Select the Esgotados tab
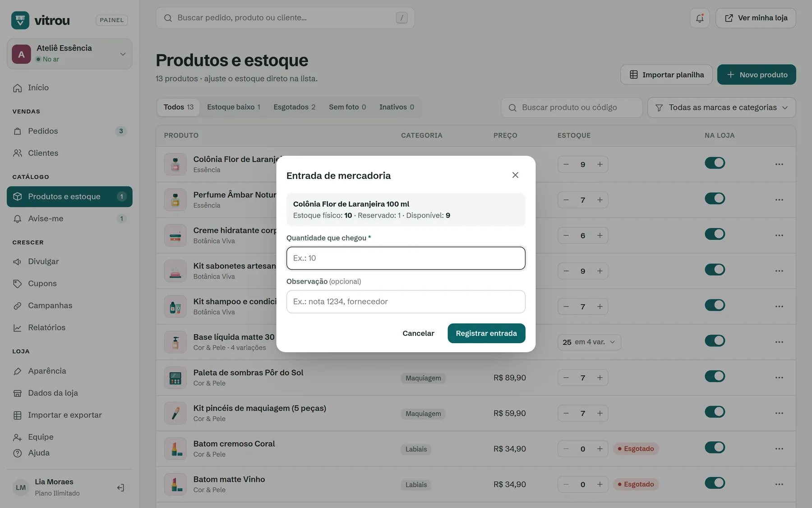 294,107
